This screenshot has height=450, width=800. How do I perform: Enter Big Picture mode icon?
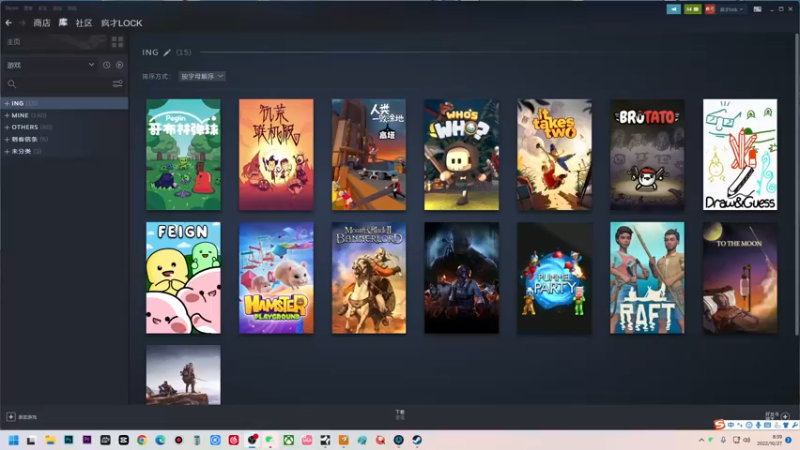click(758, 9)
